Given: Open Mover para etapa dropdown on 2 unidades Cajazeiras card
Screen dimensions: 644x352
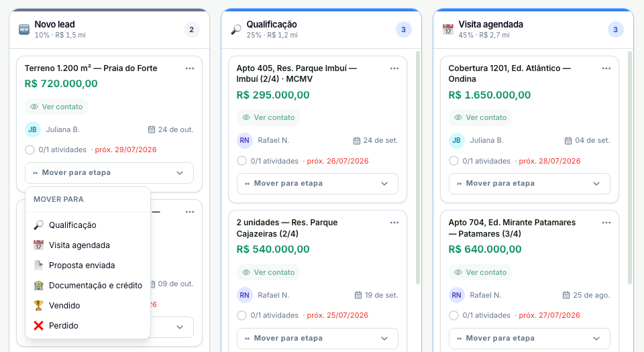Looking at the screenshot, I should click(x=317, y=339).
